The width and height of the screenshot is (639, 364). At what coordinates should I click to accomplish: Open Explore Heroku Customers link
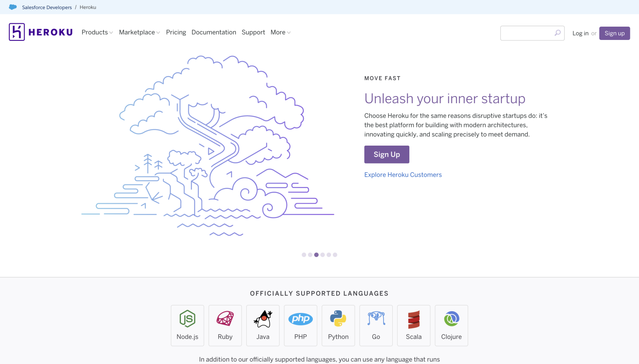(403, 174)
